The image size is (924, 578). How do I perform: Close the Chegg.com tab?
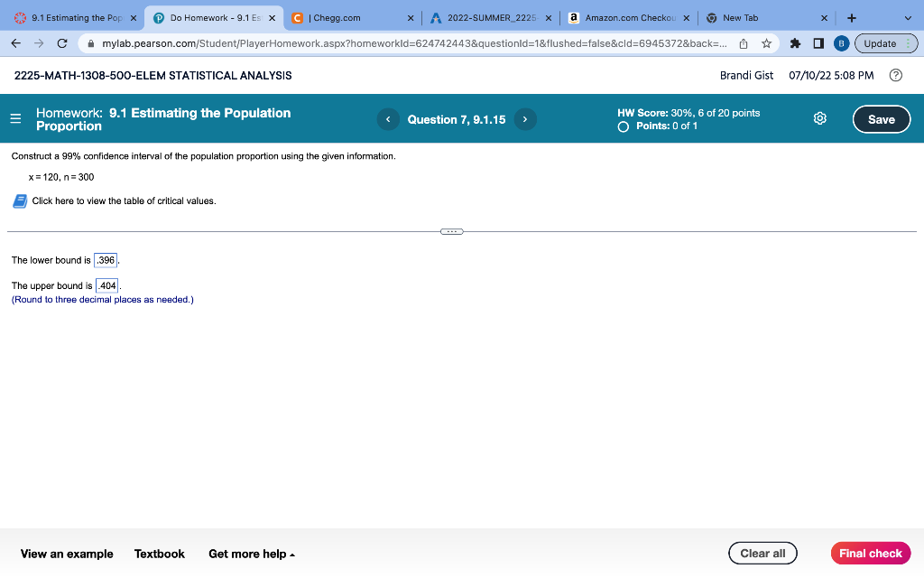tap(411, 18)
